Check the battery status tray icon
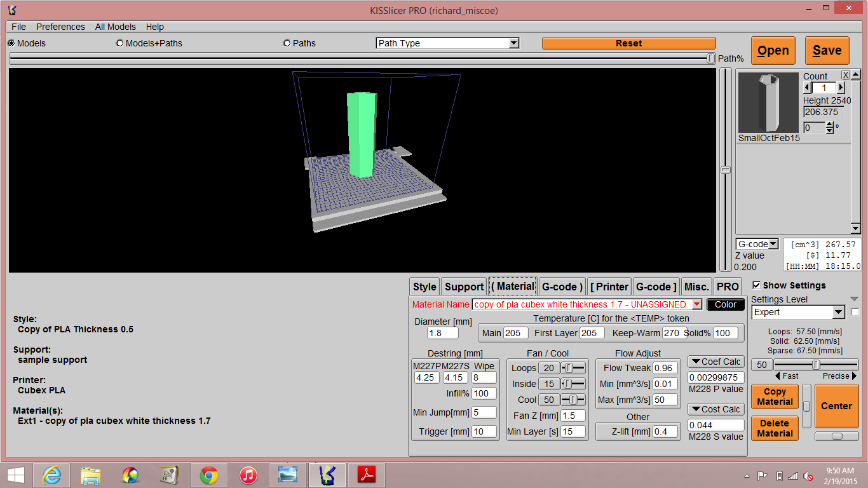This screenshot has height=488, width=868. pyautogui.click(x=780, y=475)
